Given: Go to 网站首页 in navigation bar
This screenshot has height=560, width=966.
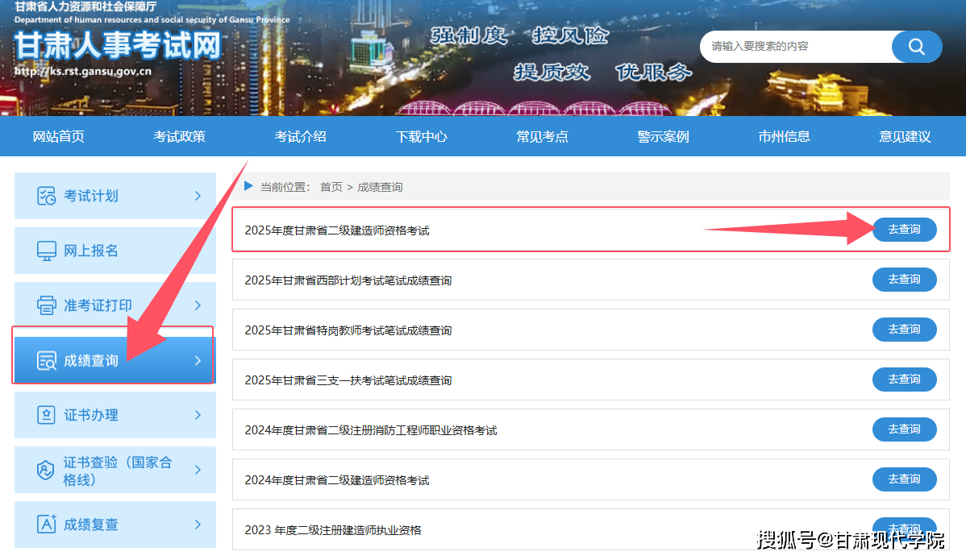Looking at the screenshot, I should point(58,137).
